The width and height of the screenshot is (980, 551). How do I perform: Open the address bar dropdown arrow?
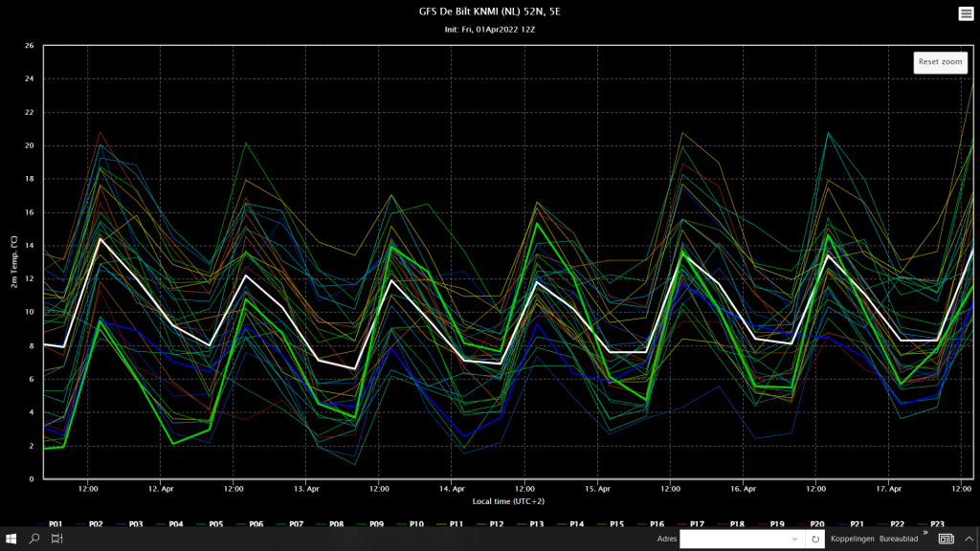794,540
